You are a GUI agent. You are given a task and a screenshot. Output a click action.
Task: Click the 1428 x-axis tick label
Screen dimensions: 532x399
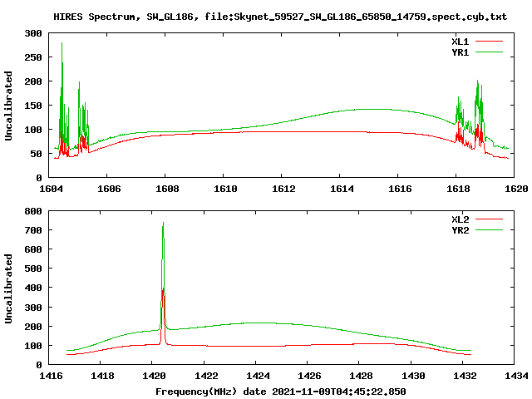[361, 376]
